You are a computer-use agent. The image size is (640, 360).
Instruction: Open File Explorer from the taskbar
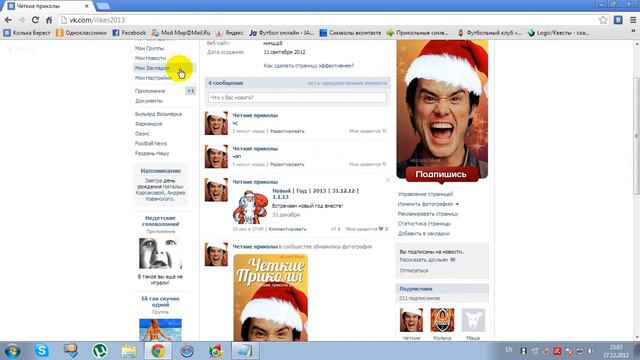[129, 351]
